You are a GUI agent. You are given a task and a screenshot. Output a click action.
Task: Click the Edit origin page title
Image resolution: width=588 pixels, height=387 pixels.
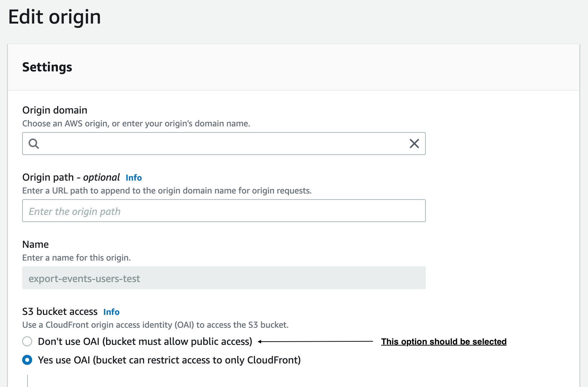55,16
